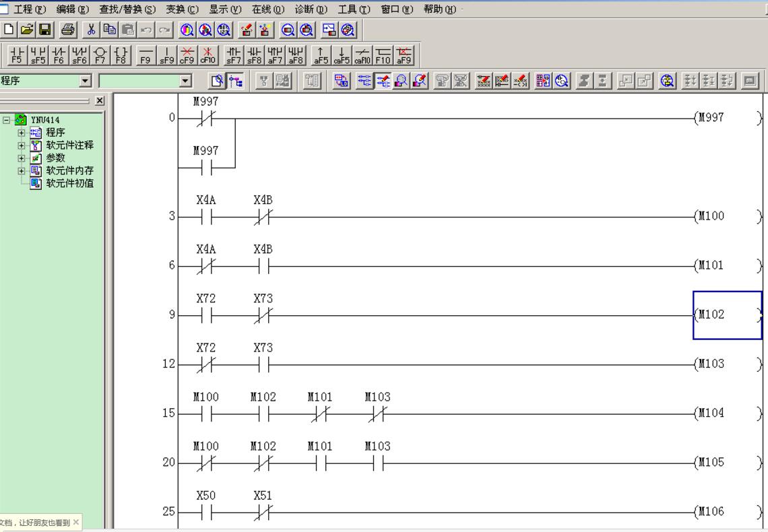Viewport: 768px width, 532px height.
Task: Click the zoom-in magnifier icon
Action: click(x=307, y=30)
